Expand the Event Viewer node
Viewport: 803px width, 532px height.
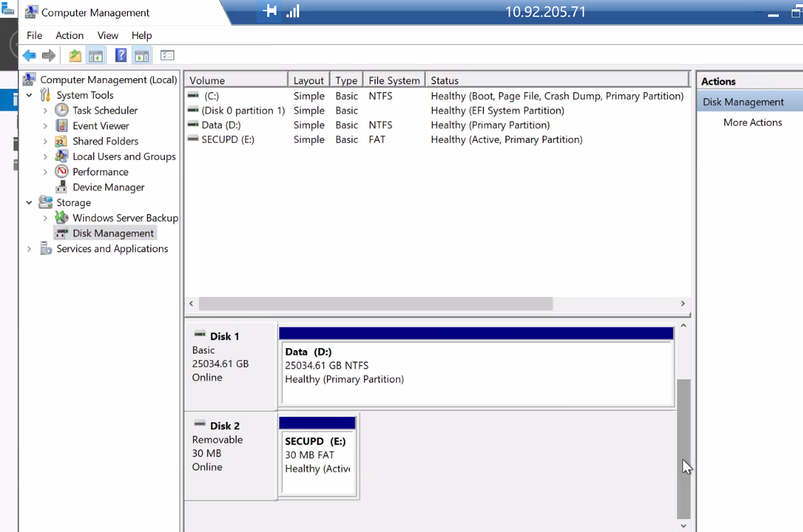click(45, 126)
